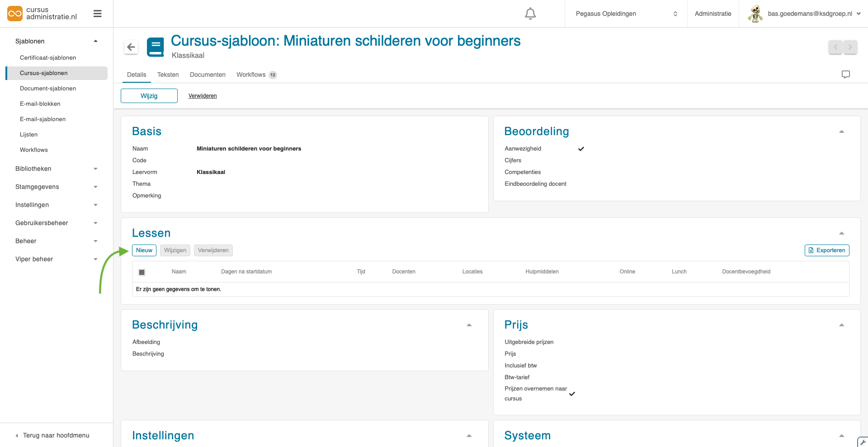Click the cursusadministratie.nl logo
The image size is (868, 447).
click(x=42, y=14)
